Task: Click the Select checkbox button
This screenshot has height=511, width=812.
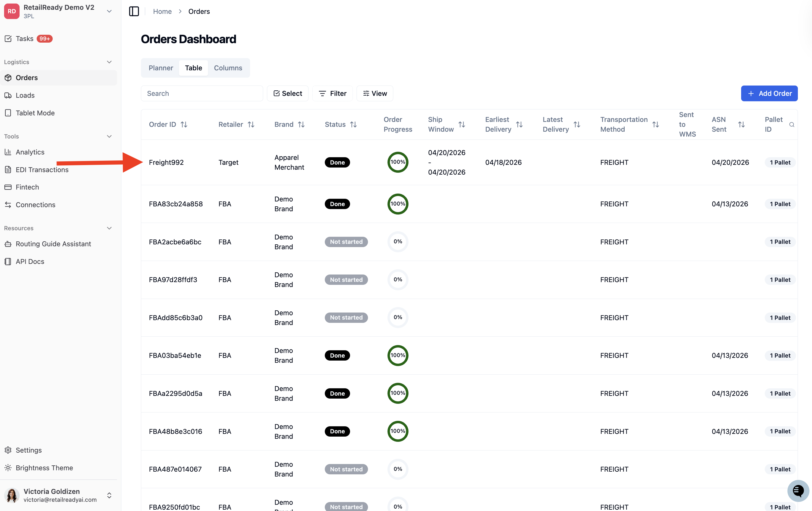Action: [x=287, y=93]
